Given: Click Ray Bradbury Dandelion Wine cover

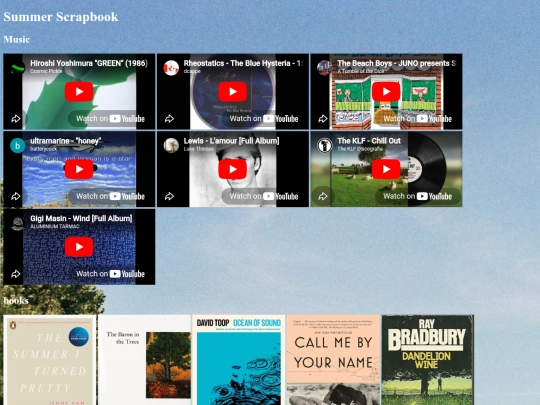Looking at the screenshot, I should pos(428,360).
